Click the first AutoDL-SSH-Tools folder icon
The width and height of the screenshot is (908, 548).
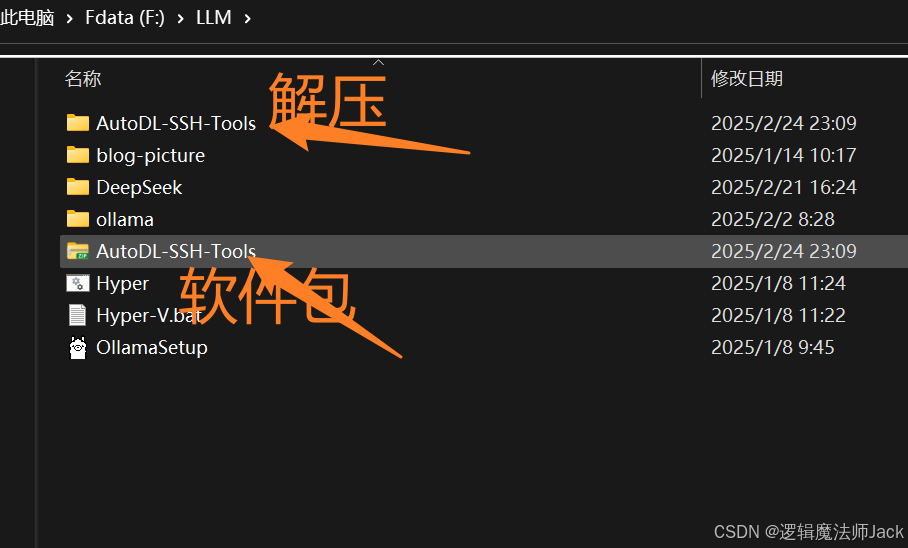pos(77,123)
